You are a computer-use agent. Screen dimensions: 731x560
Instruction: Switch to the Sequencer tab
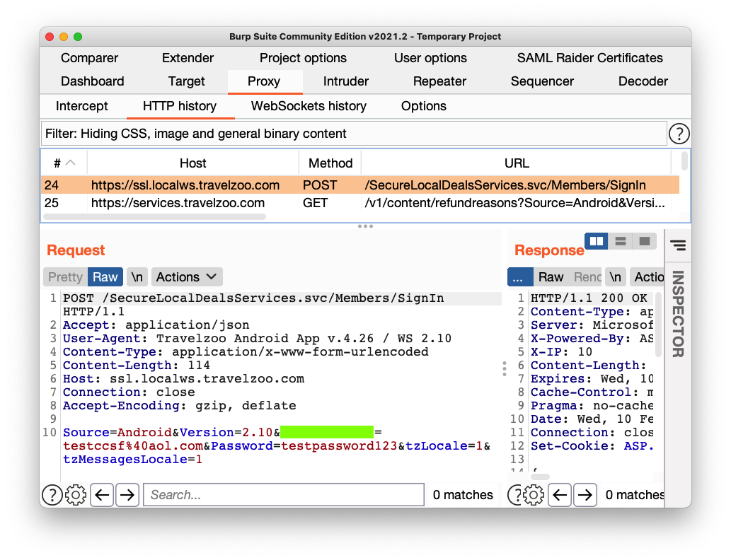tap(542, 81)
